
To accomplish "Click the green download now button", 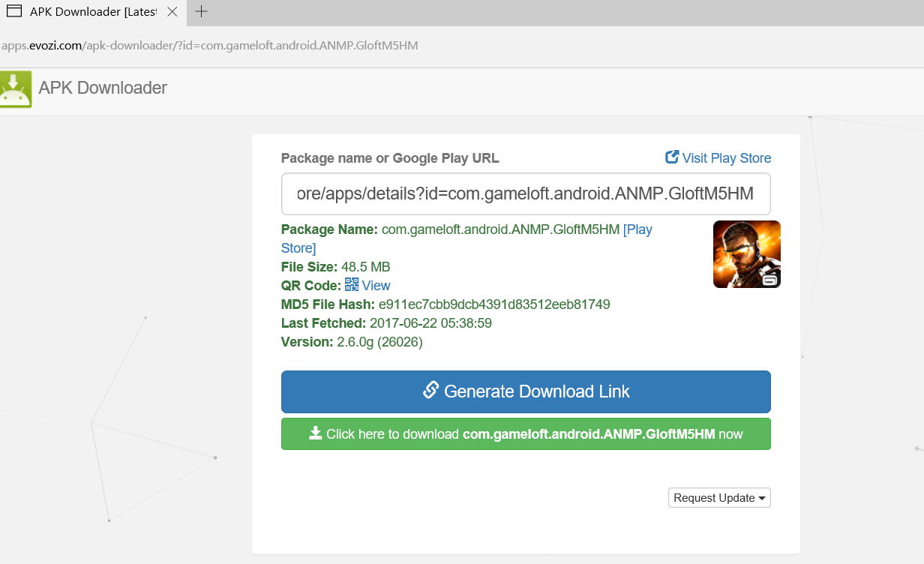I will [x=526, y=434].
